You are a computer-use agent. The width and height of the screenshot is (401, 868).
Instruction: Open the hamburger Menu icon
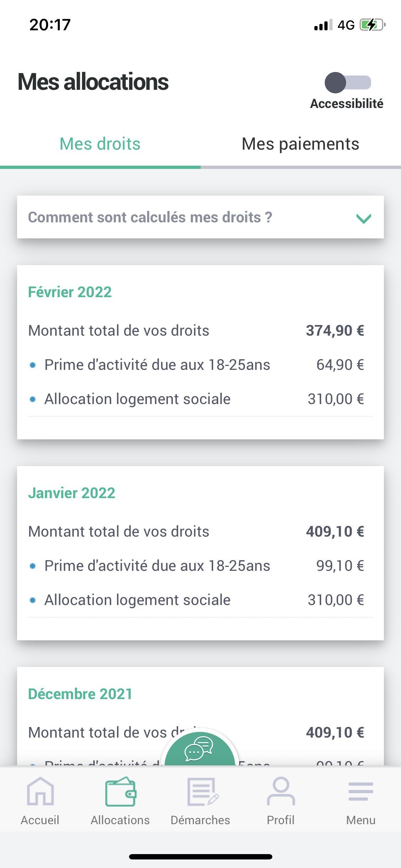coord(361,791)
